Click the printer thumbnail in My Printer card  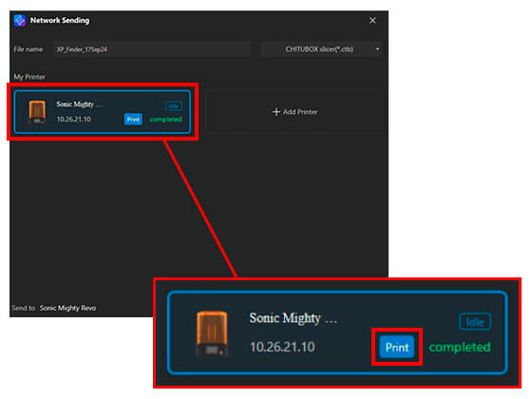(x=37, y=112)
